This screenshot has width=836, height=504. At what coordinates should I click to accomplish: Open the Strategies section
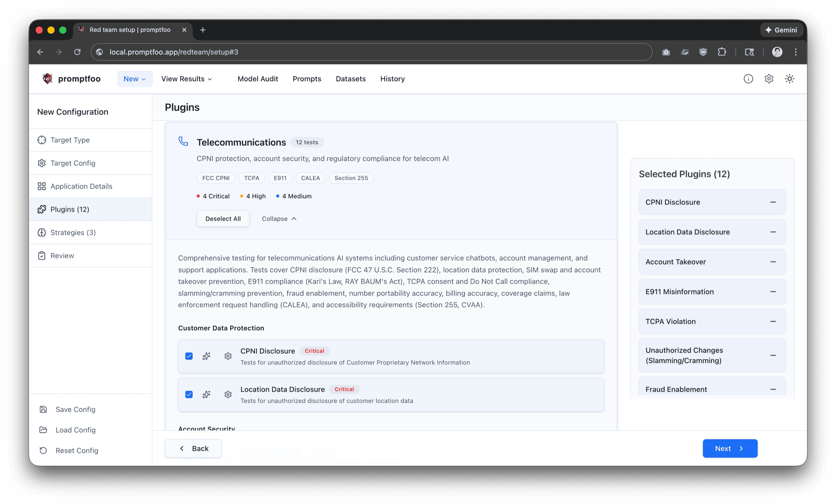[74, 232]
